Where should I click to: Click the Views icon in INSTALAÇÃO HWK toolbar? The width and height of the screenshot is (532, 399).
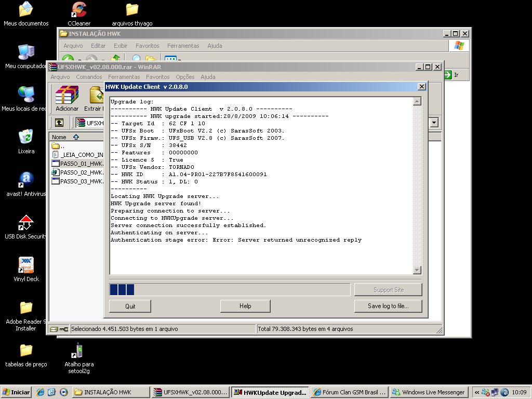(170, 59)
